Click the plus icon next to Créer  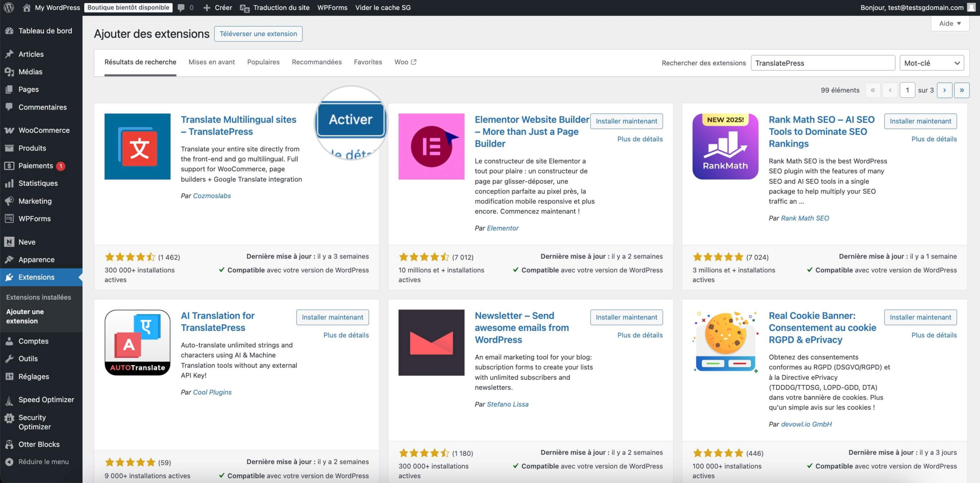click(x=207, y=8)
